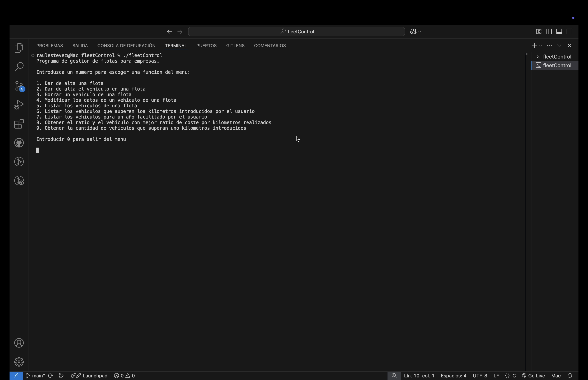The height and width of the screenshot is (380, 588).
Task: Open the Manage settings gear
Action: click(19, 362)
